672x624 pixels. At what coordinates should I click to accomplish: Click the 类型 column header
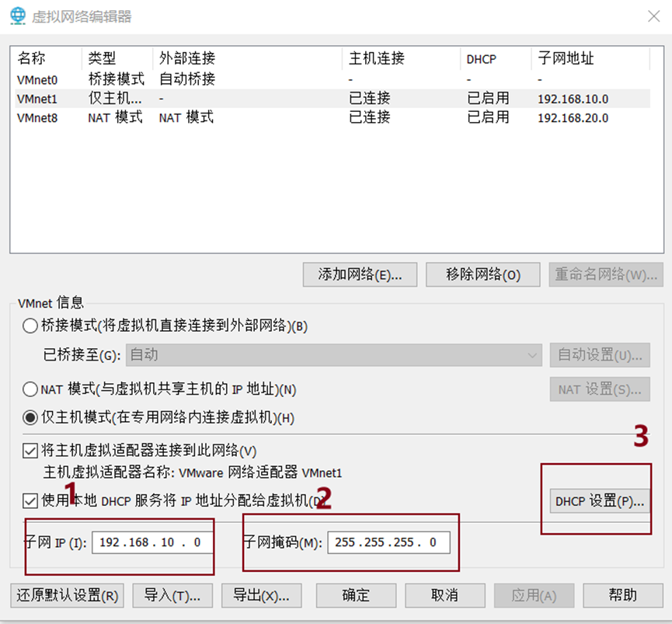[x=117, y=58]
